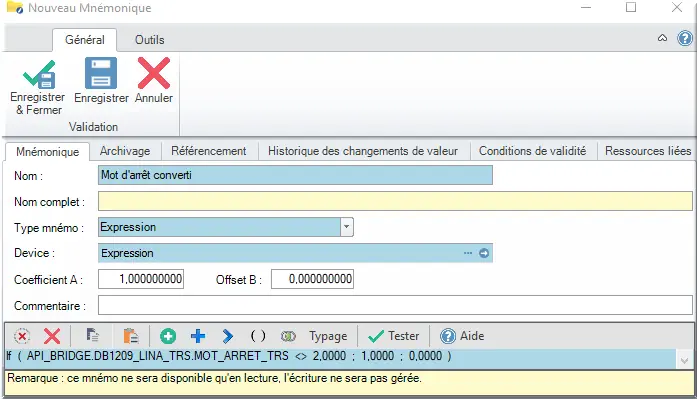Edit the Coefficient A value

tap(141, 279)
